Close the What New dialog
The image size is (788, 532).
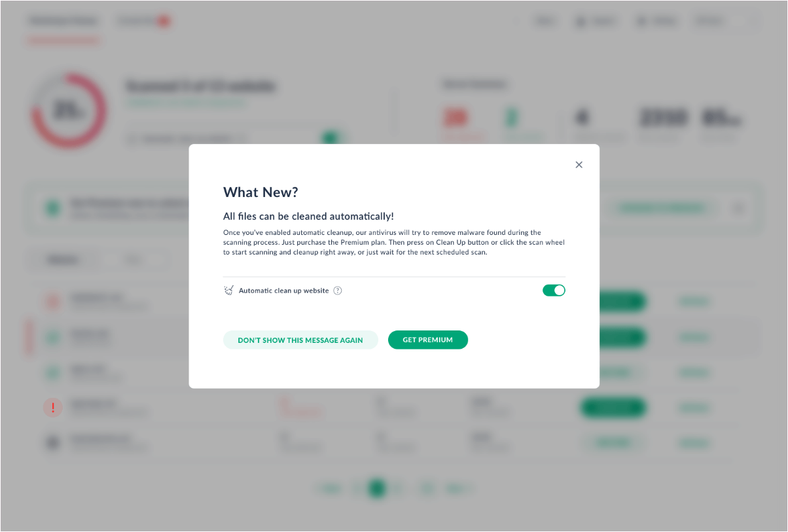pyautogui.click(x=579, y=165)
